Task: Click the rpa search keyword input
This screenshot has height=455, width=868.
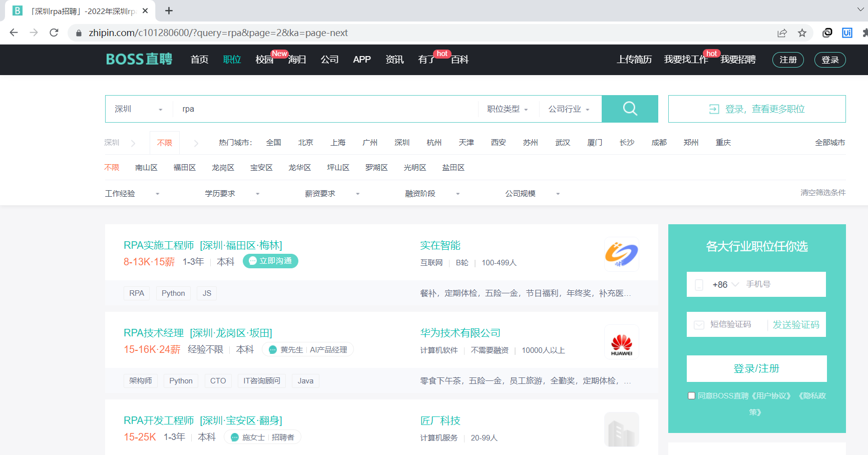Action: point(325,109)
